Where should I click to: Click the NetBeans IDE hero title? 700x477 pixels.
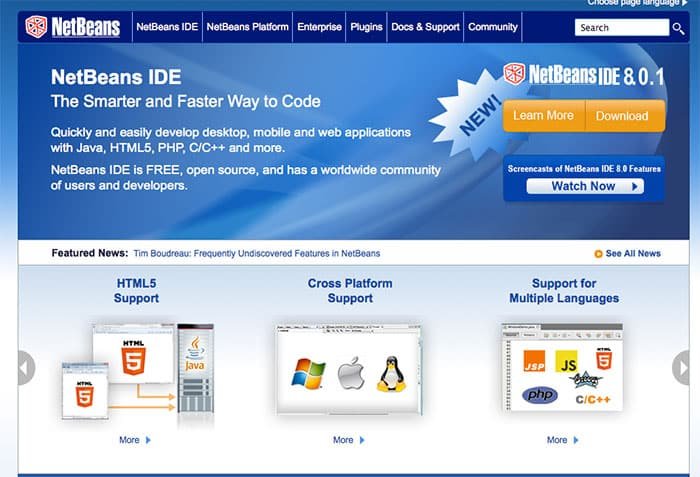click(116, 77)
